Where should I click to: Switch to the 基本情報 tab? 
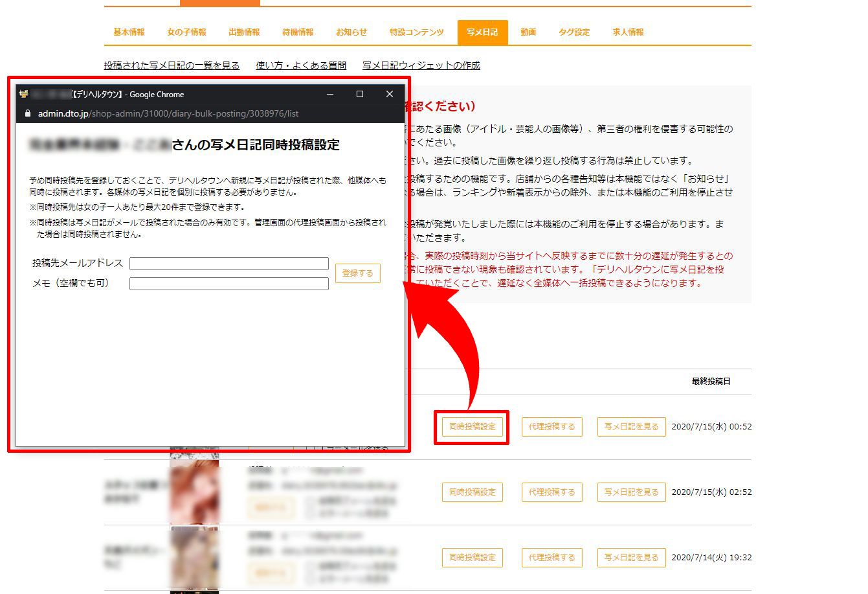point(128,32)
